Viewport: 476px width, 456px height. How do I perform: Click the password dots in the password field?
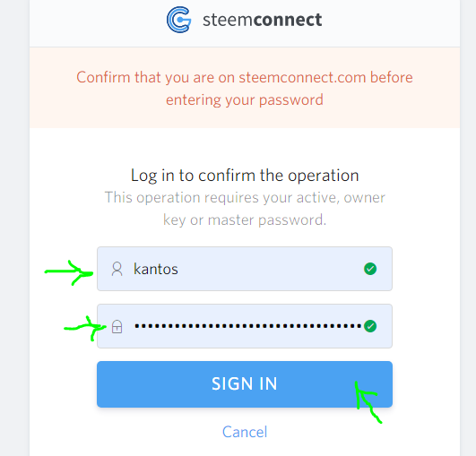[248, 326]
